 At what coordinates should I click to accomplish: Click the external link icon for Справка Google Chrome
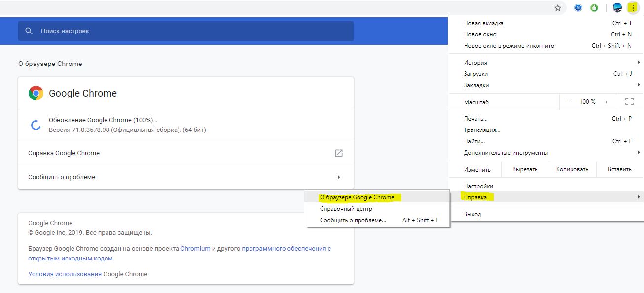coord(339,153)
